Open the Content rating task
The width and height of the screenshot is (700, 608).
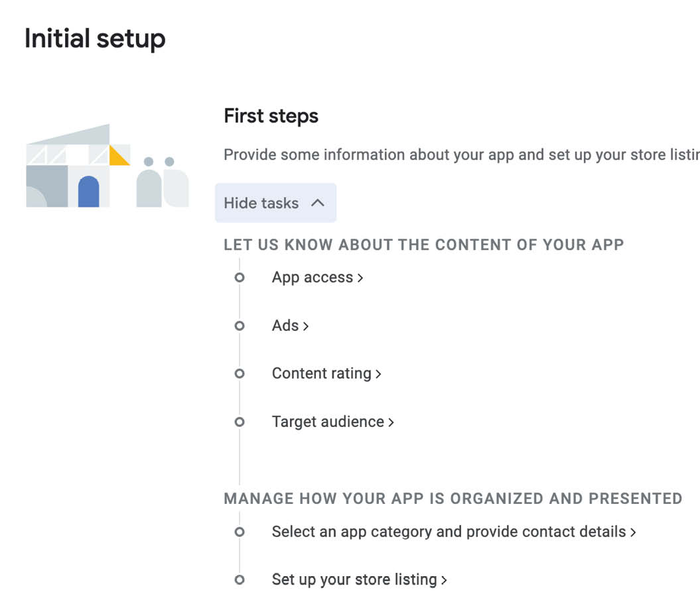click(326, 373)
